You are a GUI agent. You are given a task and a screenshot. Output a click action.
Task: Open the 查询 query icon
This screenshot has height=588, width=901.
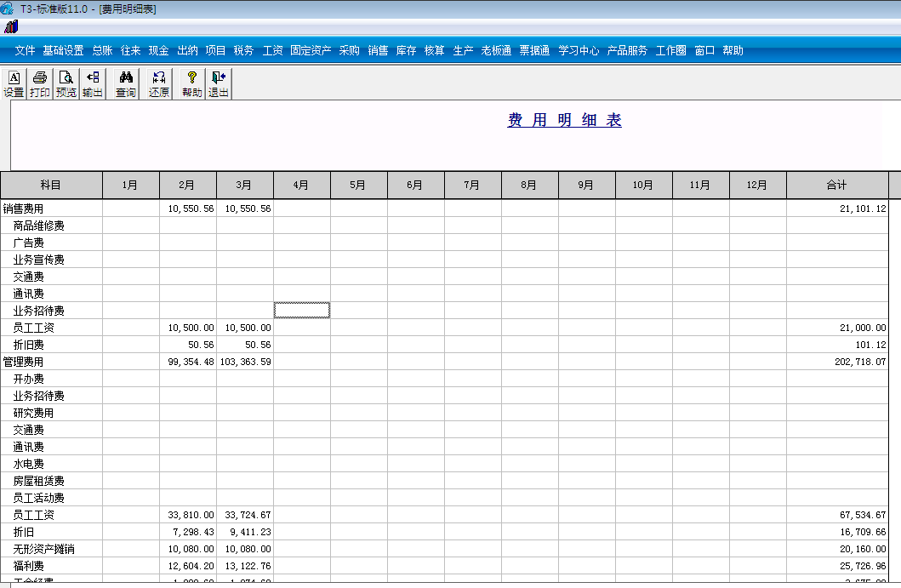pos(124,83)
